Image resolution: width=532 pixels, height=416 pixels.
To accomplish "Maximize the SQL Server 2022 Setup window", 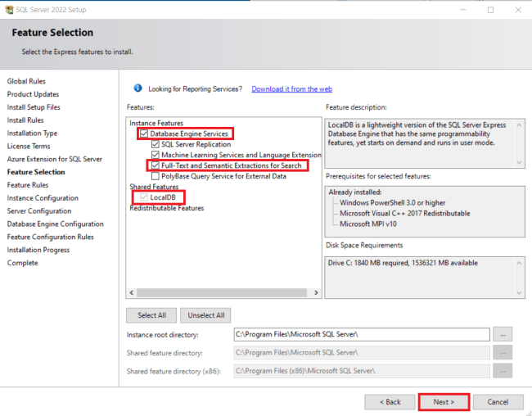I will [x=490, y=10].
